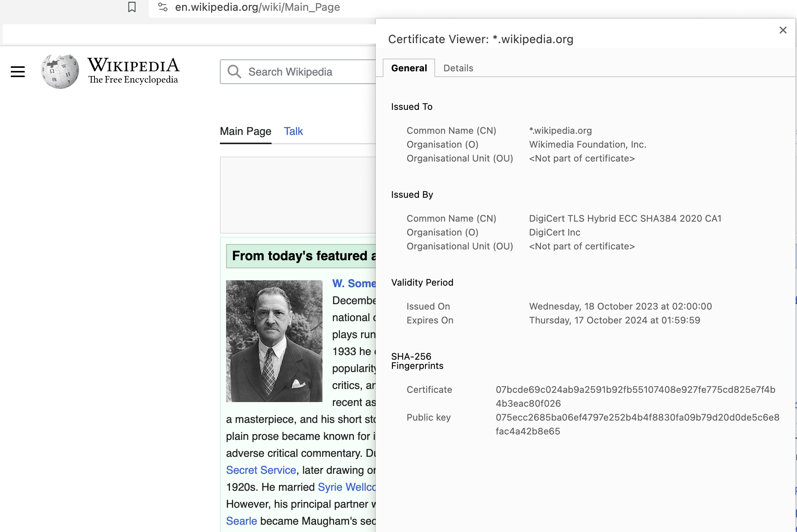Bookmark this page using the bookmark icon
797x532 pixels.
point(132,7)
